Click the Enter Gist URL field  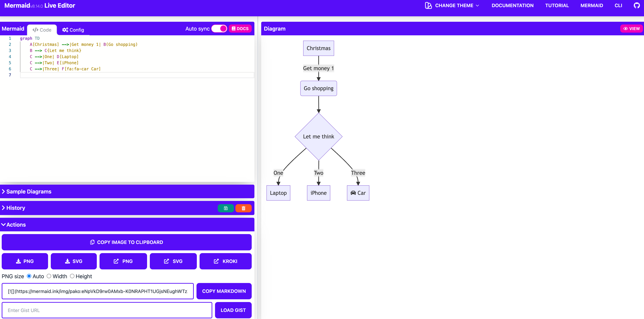(107, 310)
